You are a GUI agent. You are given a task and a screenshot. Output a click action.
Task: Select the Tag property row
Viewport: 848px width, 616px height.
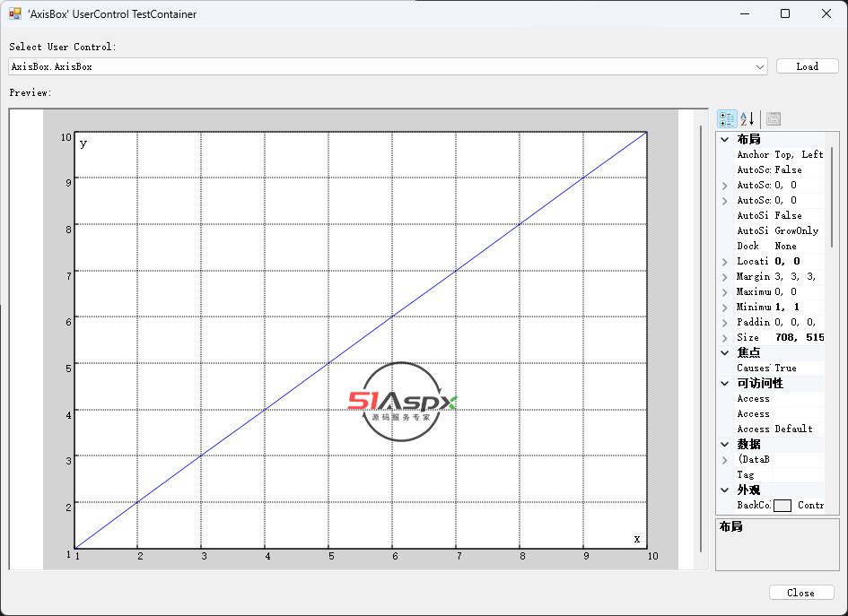click(779, 474)
